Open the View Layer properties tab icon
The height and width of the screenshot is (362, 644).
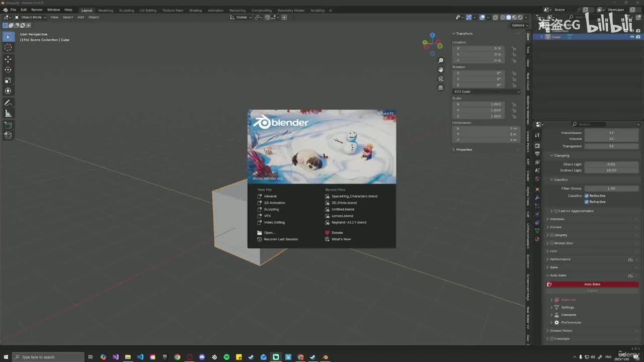[537, 162]
